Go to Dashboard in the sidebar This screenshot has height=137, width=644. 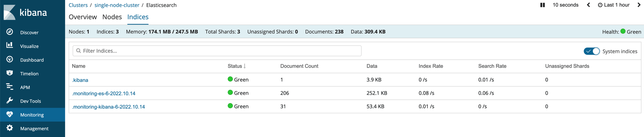click(x=33, y=60)
